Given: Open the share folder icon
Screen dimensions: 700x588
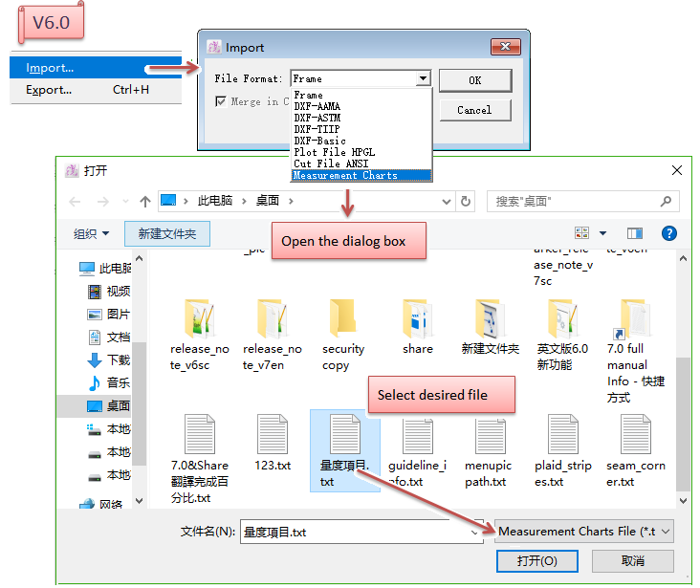Looking at the screenshot, I should [417, 325].
